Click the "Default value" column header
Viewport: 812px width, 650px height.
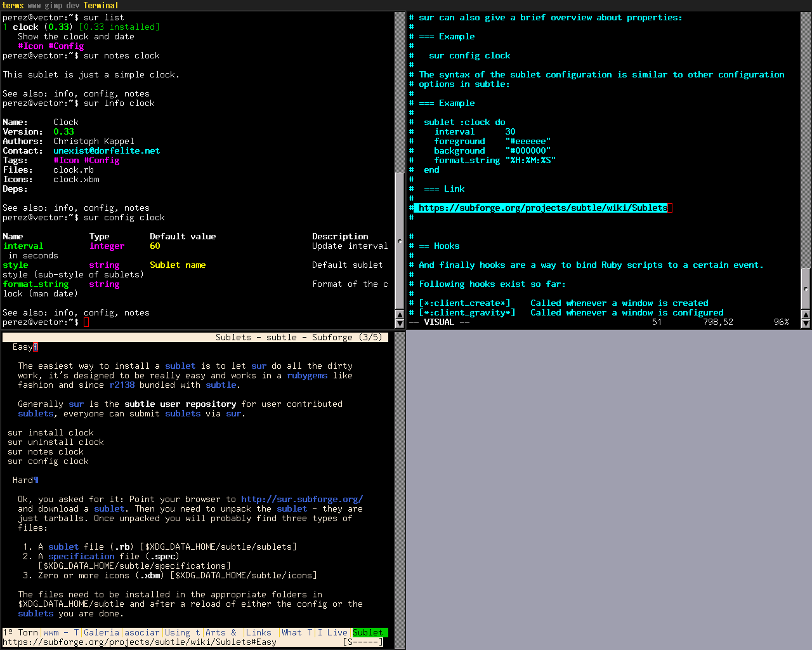click(183, 237)
